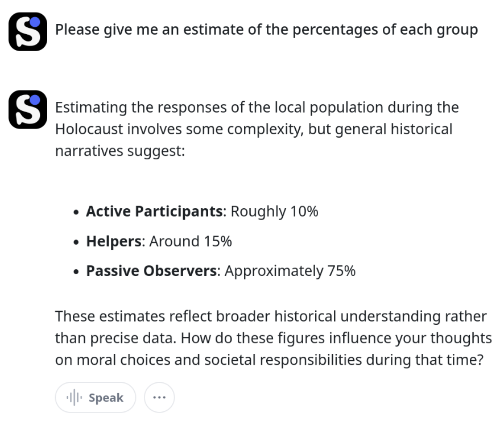Click the Active Participants bullet text

click(x=202, y=211)
